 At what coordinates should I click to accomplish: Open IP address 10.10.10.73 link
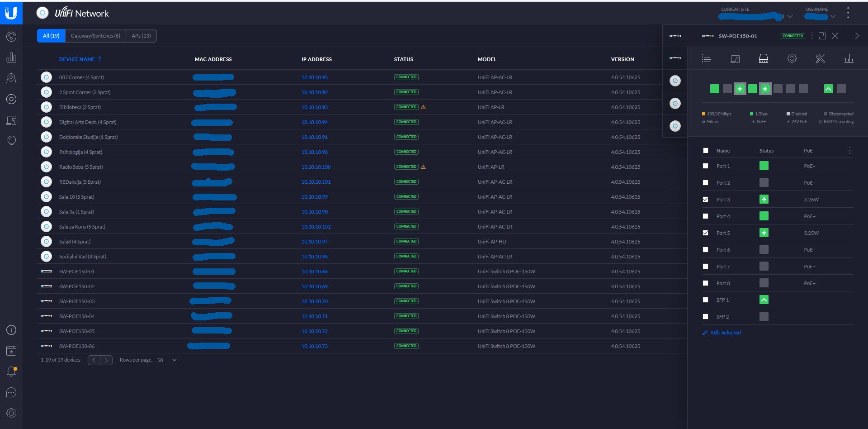pyautogui.click(x=315, y=346)
